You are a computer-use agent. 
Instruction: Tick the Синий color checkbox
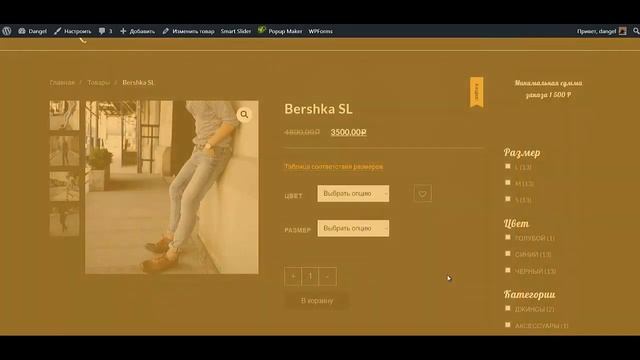point(508,253)
